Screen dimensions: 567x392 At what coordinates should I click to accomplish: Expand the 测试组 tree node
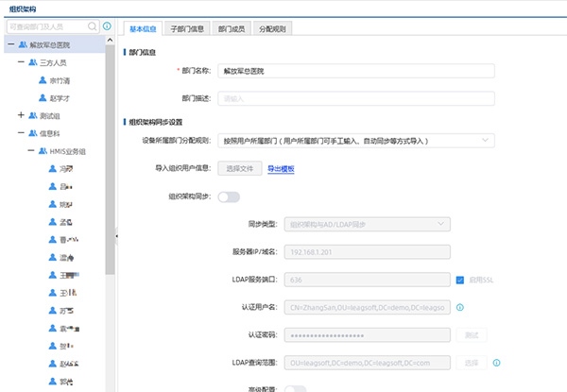[21, 115]
